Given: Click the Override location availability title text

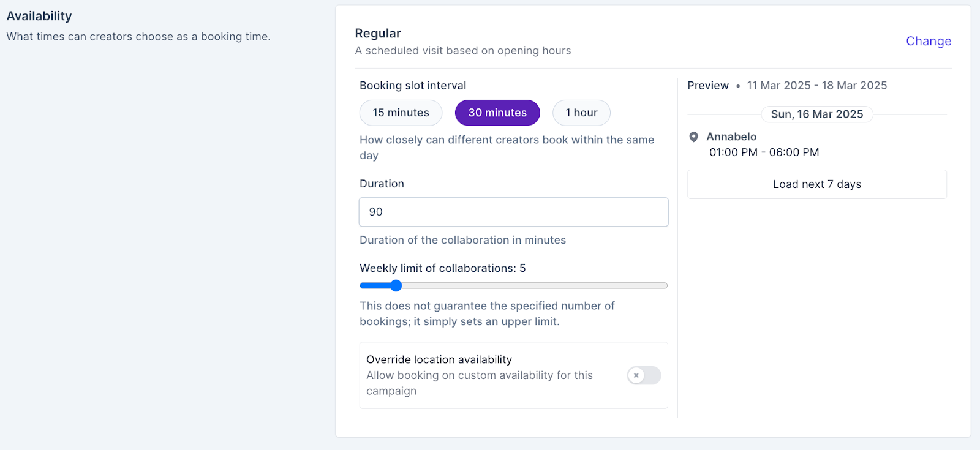Looking at the screenshot, I should click(439, 359).
